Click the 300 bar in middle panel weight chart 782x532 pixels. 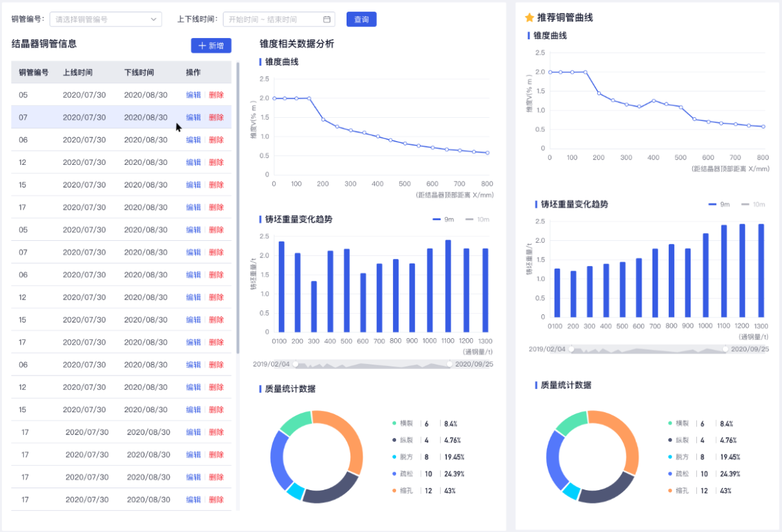(314, 307)
